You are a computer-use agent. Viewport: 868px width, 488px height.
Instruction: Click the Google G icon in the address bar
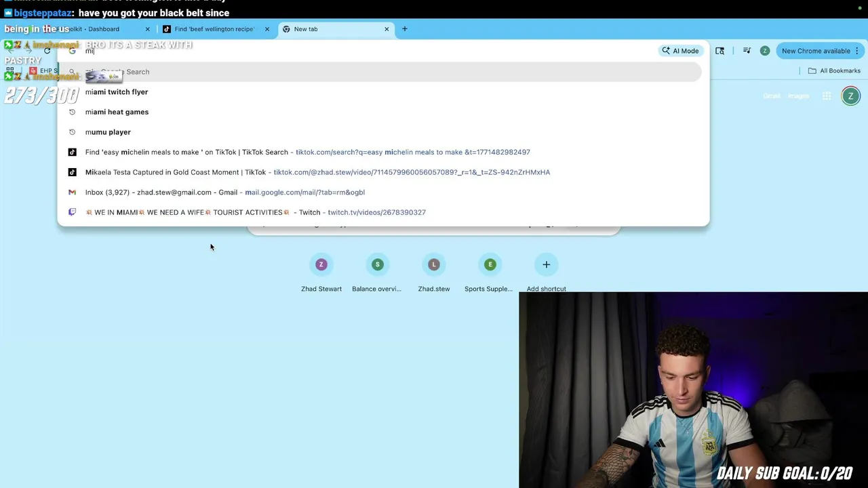(x=72, y=52)
